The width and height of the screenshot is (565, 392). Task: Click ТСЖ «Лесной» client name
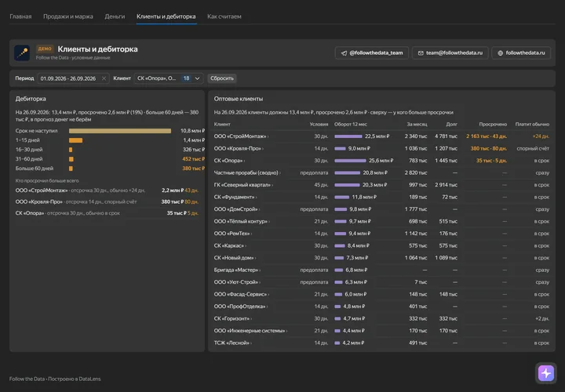[231, 343]
